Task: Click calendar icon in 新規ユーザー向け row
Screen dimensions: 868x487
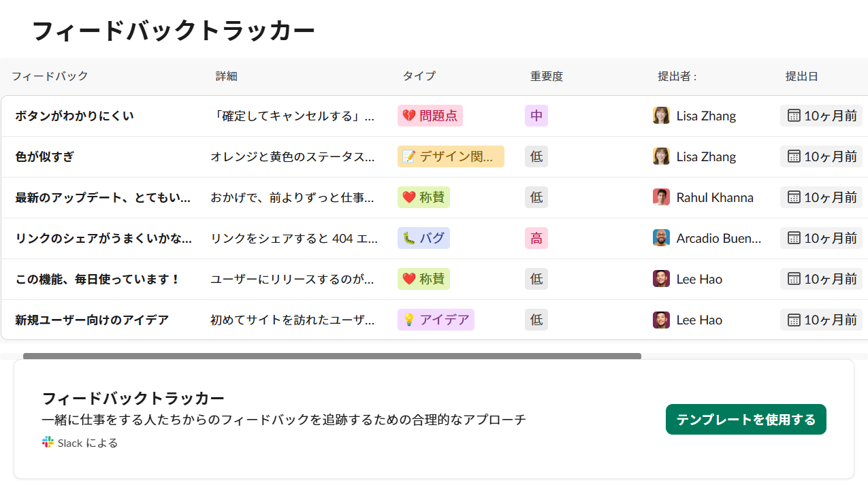Action: pos(794,320)
